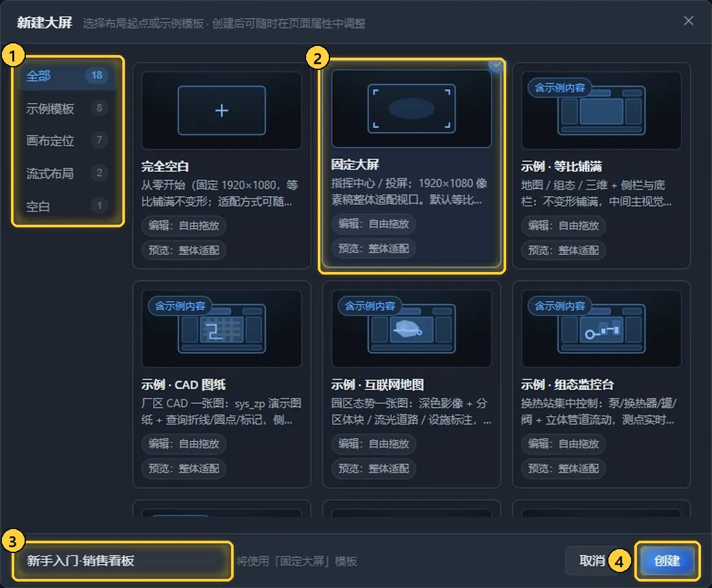The image size is (712, 588).
Task: Focus the name field containing 新手入门·销售看板
Action: coord(122,561)
